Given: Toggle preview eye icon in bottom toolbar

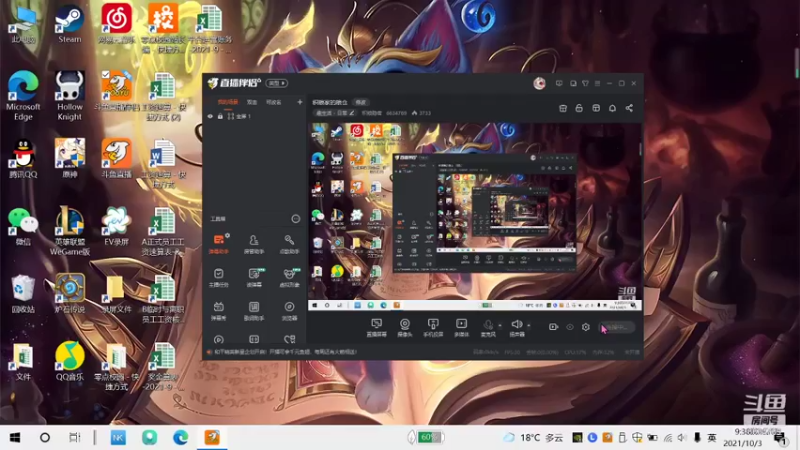Looking at the screenshot, I should (570, 327).
